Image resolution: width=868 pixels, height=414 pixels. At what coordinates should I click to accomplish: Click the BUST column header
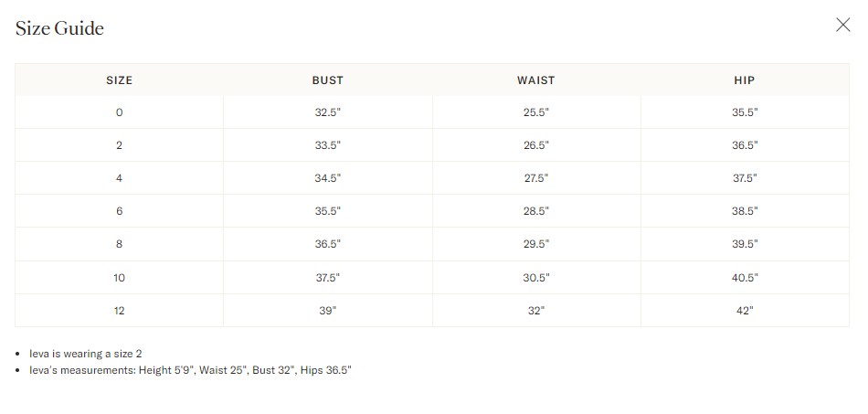pyautogui.click(x=328, y=80)
